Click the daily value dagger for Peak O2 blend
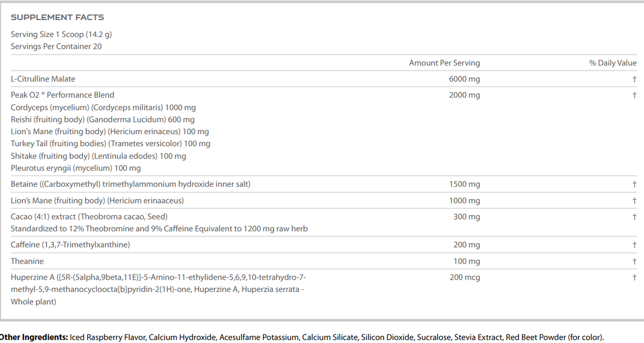 [634, 95]
